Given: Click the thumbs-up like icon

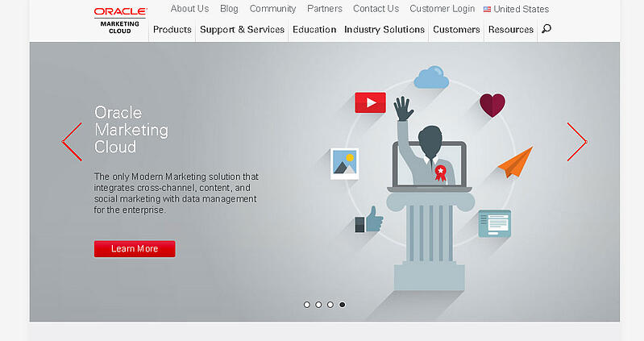Looking at the screenshot, I should 369,219.
